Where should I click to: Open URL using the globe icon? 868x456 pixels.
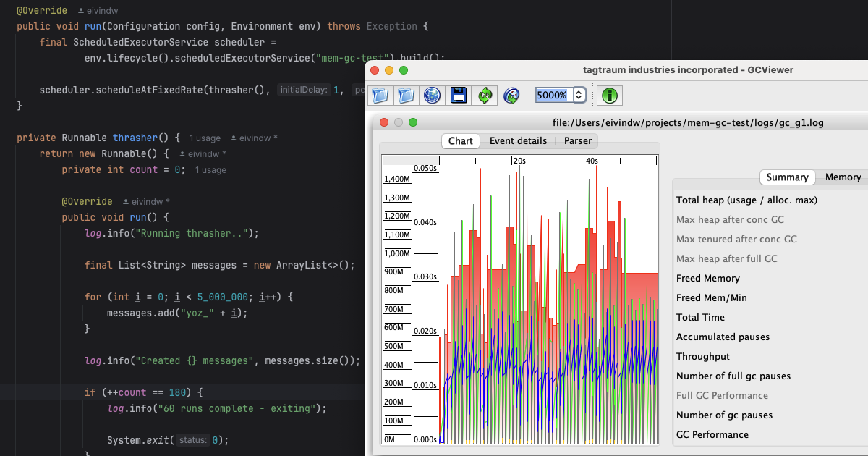[433, 95]
